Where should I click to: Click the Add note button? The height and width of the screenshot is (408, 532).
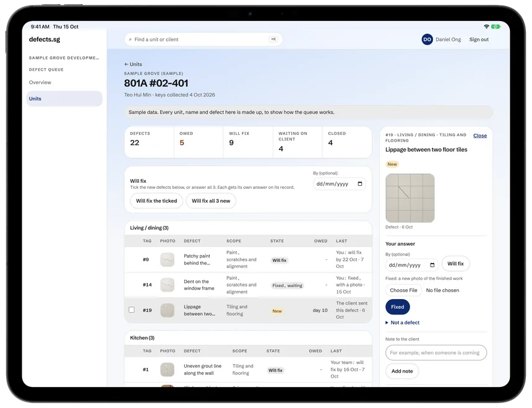tap(402, 371)
